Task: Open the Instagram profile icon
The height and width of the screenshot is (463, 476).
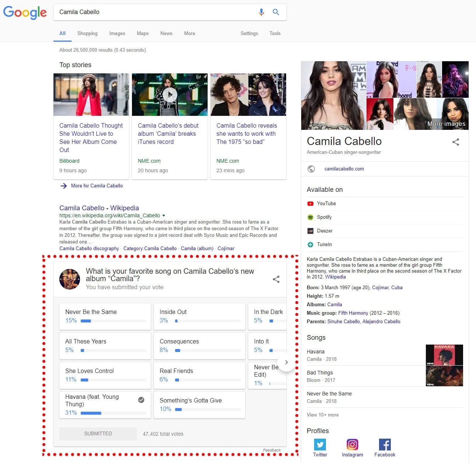Action: point(352,445)
